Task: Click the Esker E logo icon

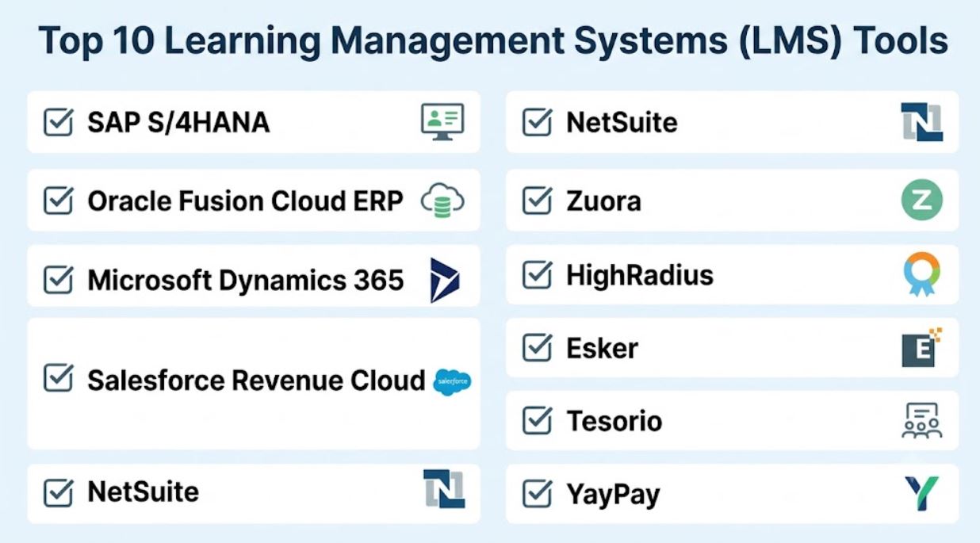Action: point(922,347)
